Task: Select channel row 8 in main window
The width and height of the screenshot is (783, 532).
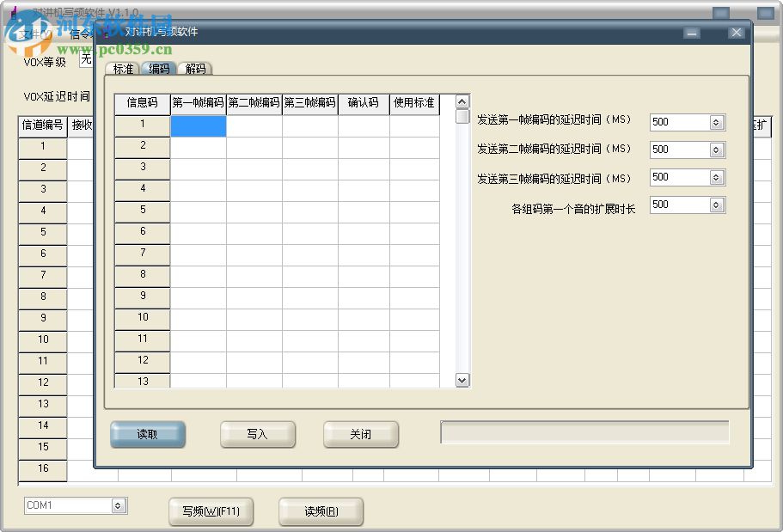Action: click(x=43, y=299)
